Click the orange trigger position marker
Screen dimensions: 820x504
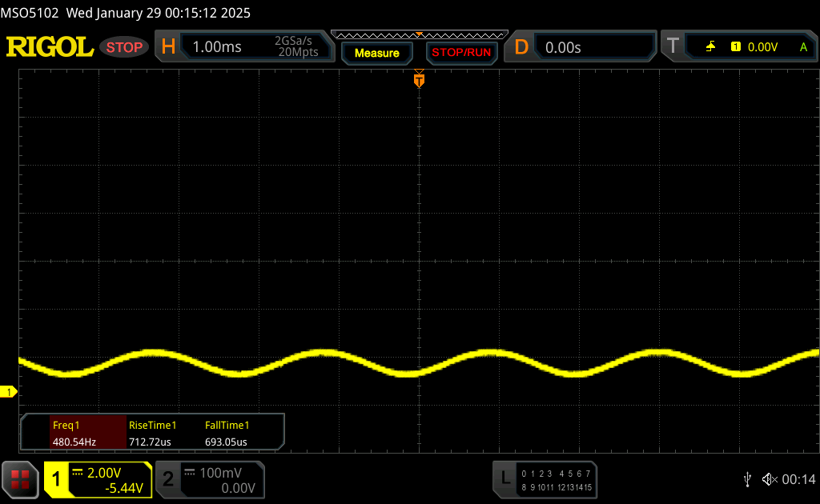pos(419,79)
